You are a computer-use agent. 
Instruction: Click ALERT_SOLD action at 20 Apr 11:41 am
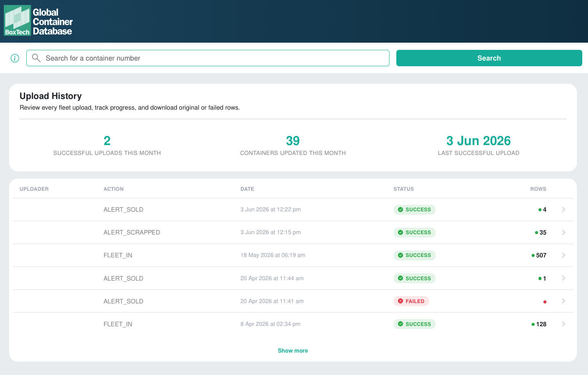[123, 301]
